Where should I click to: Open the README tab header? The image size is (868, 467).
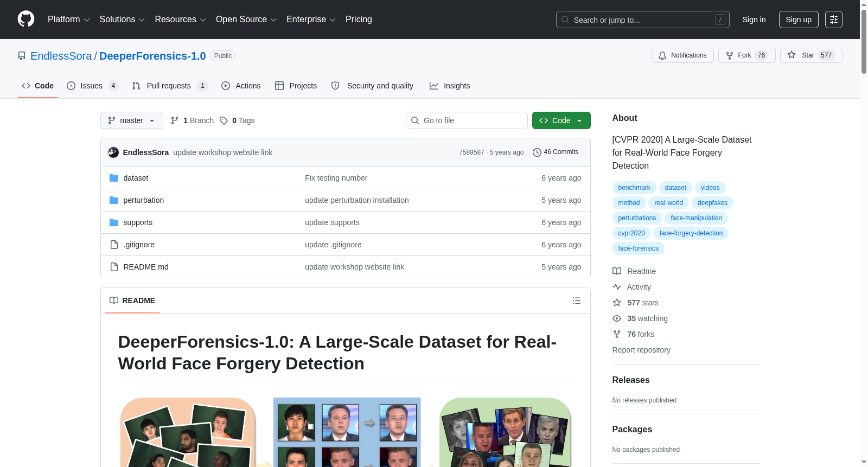pos(132,300)
